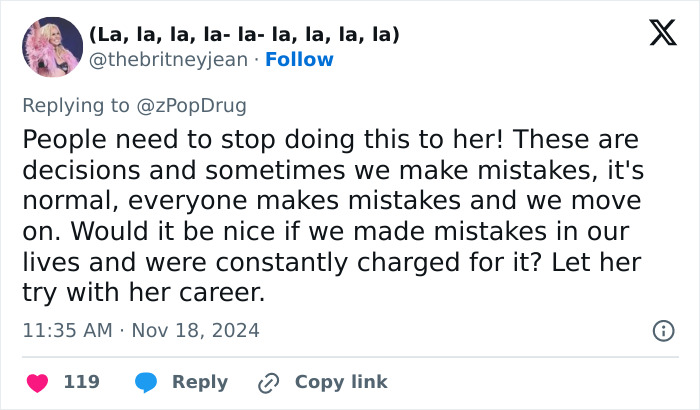Select the "Copy link" text
700x410 pixels.
(341, 382)
